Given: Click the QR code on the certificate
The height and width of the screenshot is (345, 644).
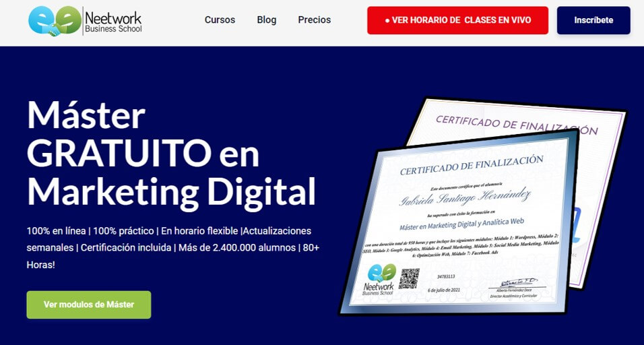Looking at the screenshot, I should coord(409,279).
